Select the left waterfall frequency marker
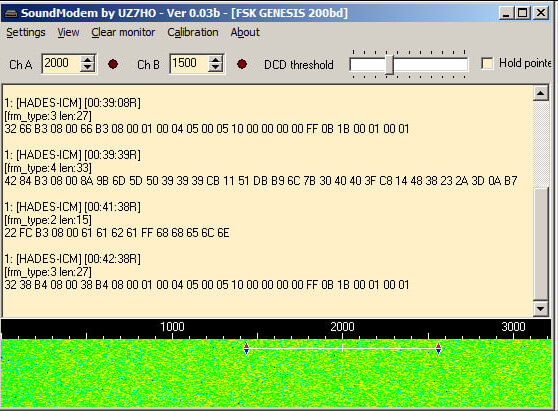Viewport: 558px width, 411px height. (246, 349)
